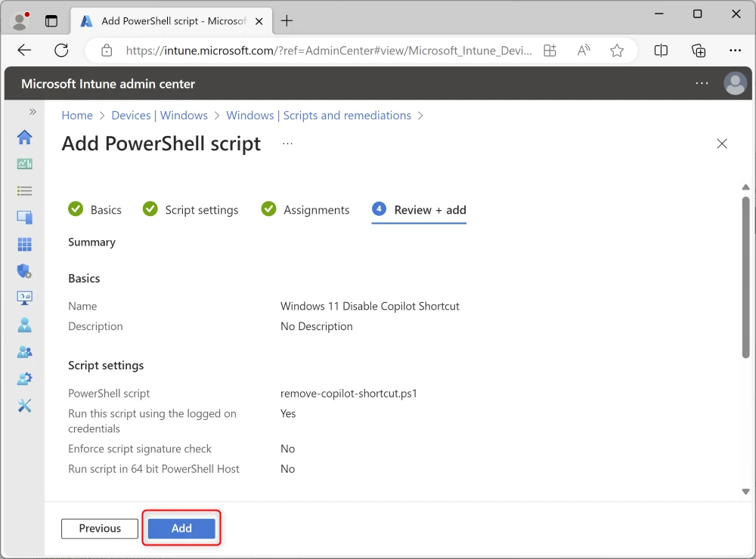Add this page to favorites
This screenshot has height=559, width=756.
point(617,50)
